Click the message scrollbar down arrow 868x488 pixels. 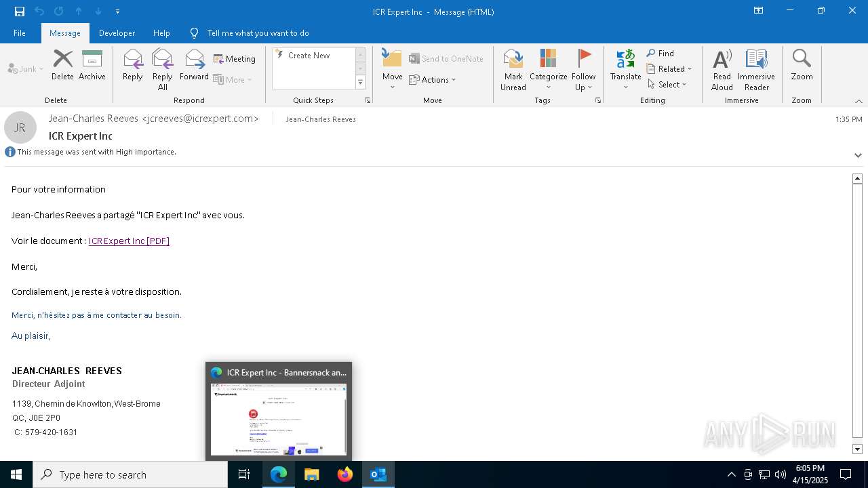[857, 449]
